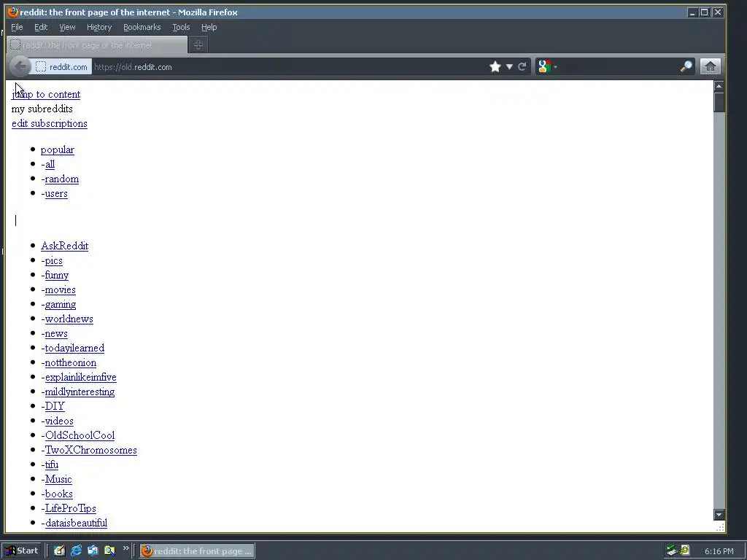This screenshot has width=747, height=560.
Task: Launch Internet Explorer from the quick launch
Action: pos(76,551)
